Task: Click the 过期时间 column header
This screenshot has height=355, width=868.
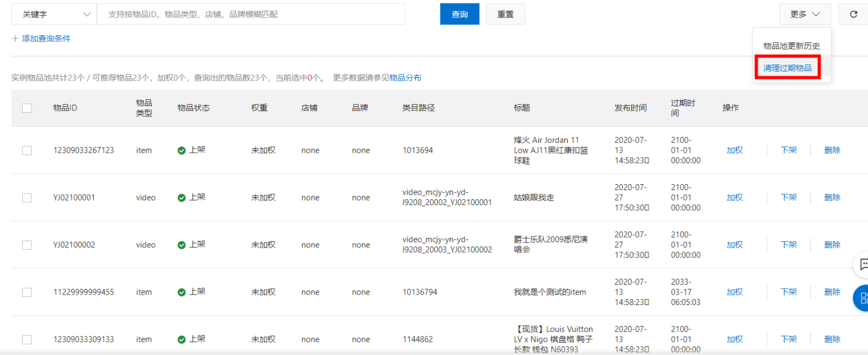Action: pos(683,107)
